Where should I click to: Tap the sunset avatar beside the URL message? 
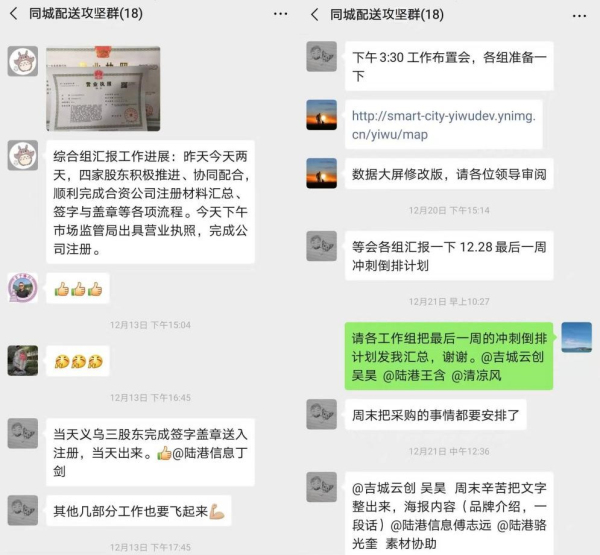(321, 115)
